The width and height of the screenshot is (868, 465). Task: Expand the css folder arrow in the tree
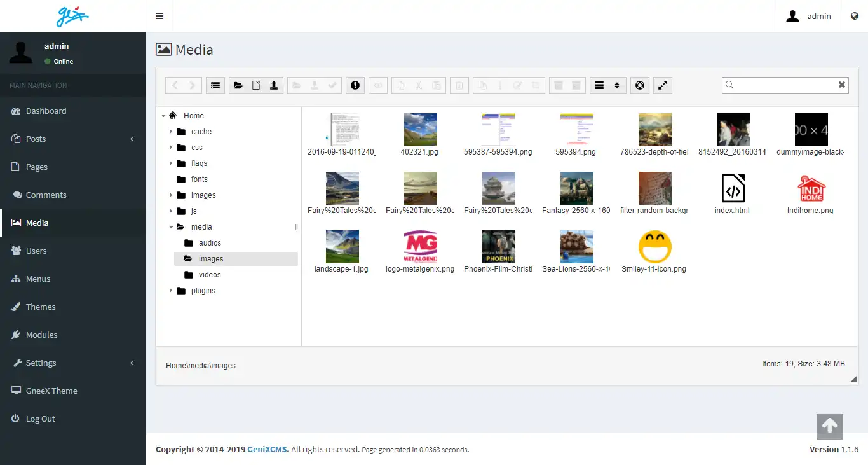(x=171, y=148)
